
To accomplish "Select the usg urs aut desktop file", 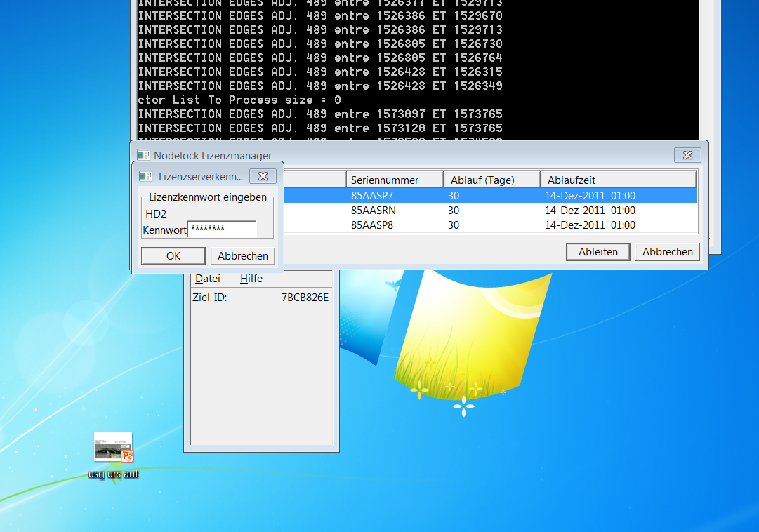I will click(113, 455).
